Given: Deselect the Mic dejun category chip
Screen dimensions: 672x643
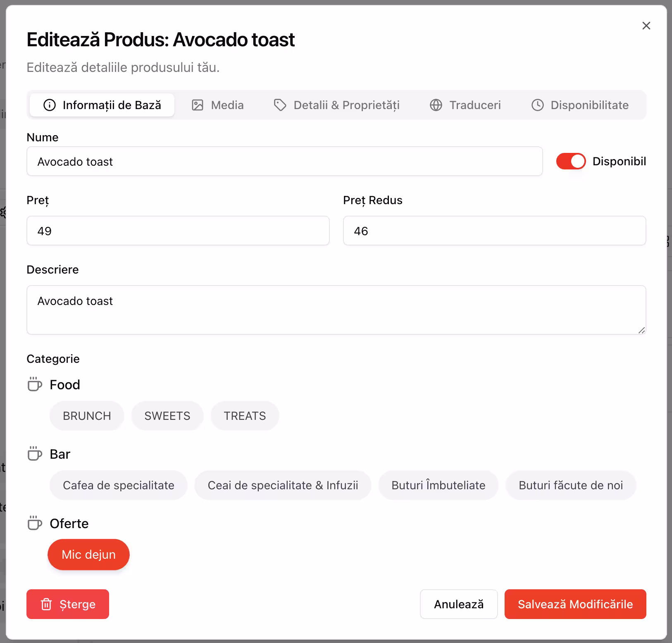Looking at the screenshot, I should point(88,555).
